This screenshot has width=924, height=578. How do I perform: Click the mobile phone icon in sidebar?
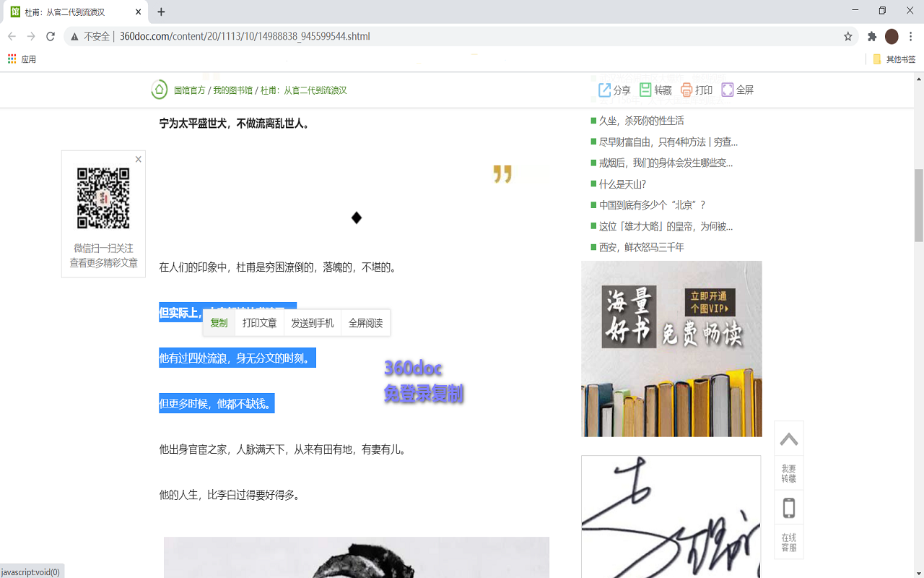(x=789, y=508)
